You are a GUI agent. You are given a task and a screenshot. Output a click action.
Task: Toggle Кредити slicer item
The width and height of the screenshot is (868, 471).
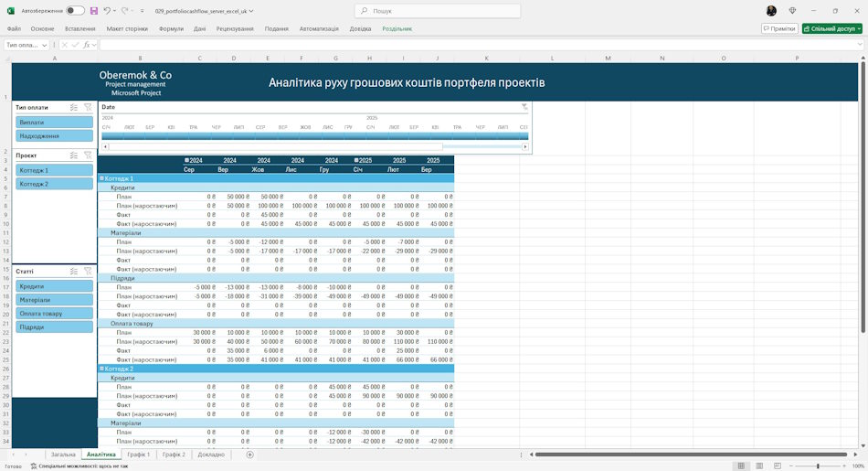(x=54, y=286)
